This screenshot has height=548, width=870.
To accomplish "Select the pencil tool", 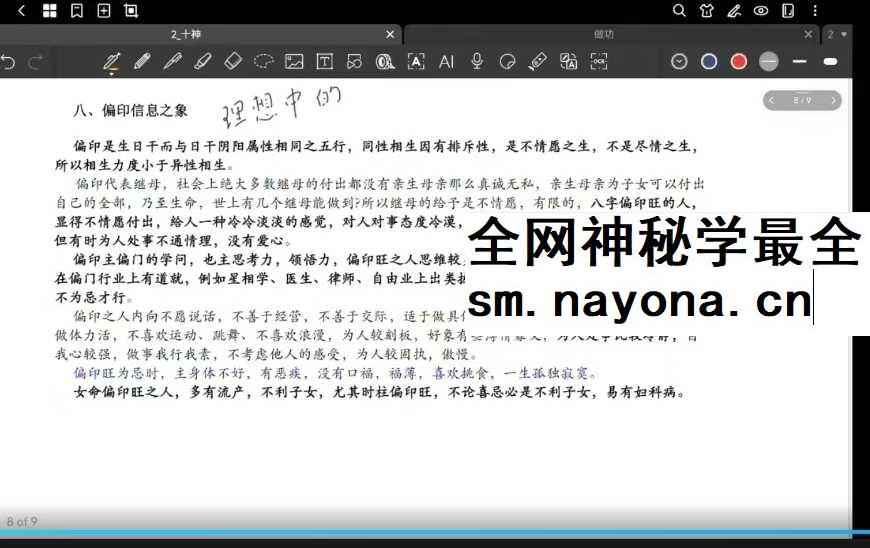I will pyautogui.click(x=143, y=61).
